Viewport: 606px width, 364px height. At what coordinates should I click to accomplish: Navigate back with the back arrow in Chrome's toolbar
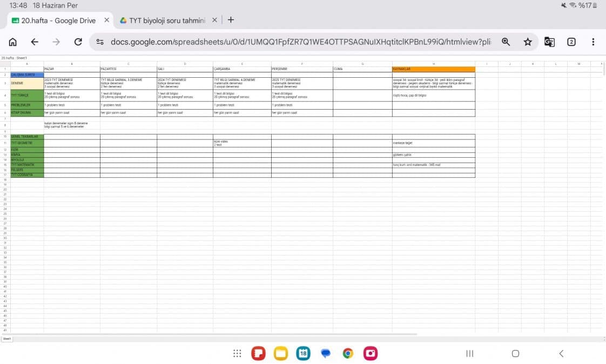(x=35, y=42)
